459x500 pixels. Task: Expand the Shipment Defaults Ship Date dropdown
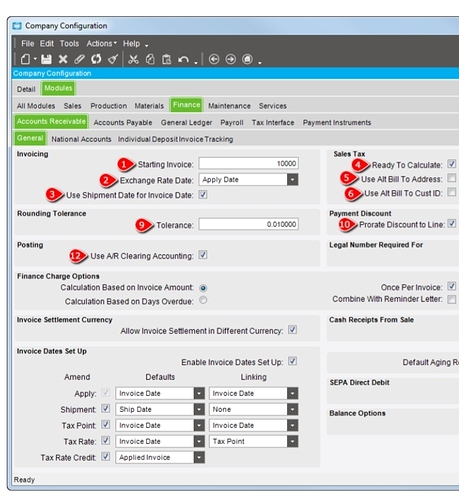pos(199,409)
